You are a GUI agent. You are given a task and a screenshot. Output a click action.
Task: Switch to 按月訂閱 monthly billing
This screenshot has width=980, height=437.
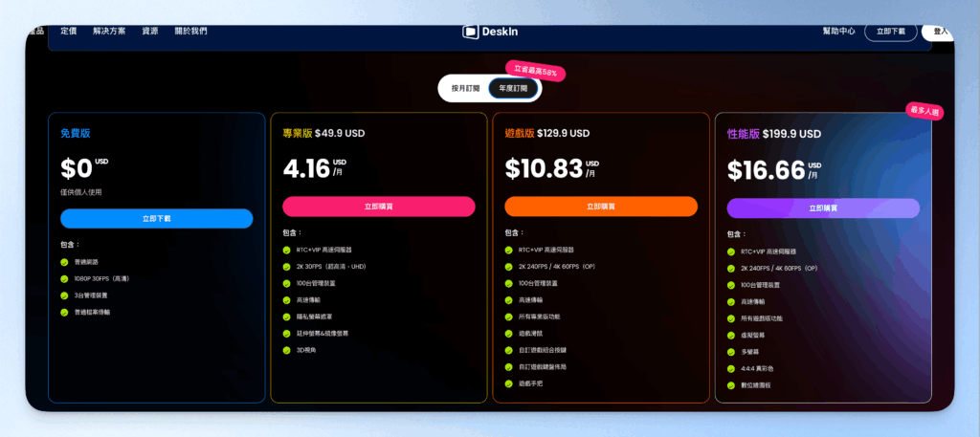click(466, 89)
